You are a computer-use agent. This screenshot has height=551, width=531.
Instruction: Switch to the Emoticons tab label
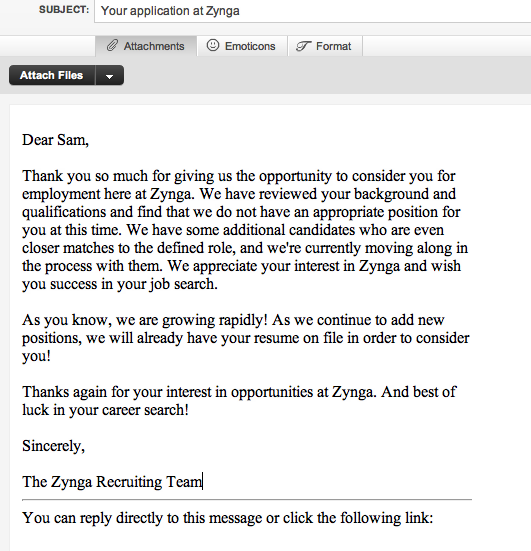(x=250, y=46)
